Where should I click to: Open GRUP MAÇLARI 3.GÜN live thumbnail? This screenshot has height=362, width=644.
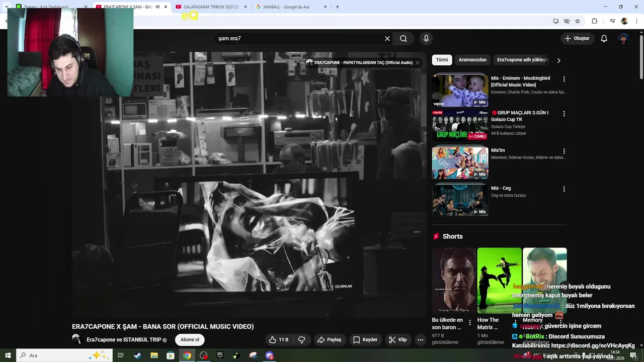pos(460,125)
